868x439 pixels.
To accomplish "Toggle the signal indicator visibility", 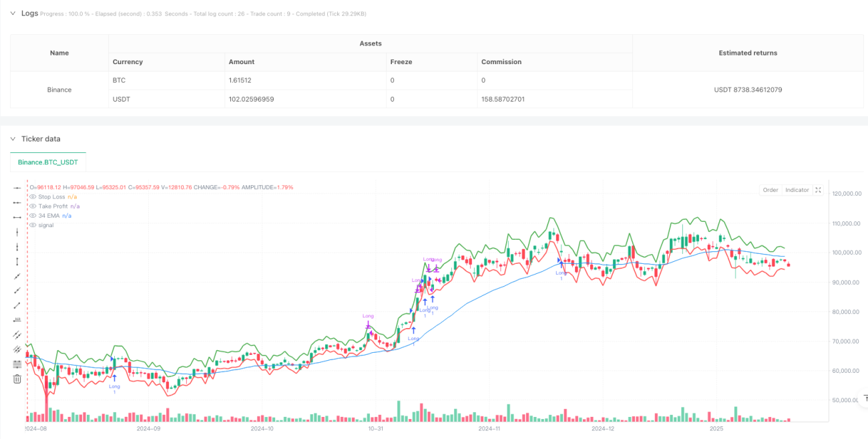I will [33, 225].
